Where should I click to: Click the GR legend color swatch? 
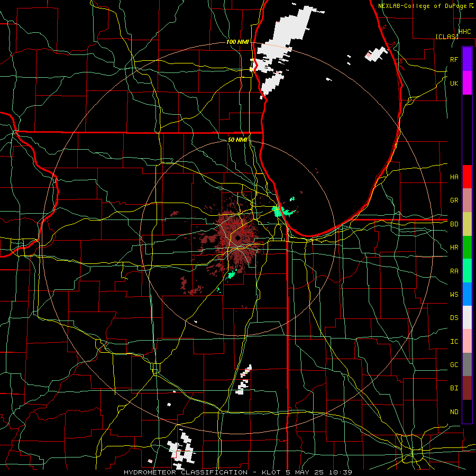click(x=467, y=200)
